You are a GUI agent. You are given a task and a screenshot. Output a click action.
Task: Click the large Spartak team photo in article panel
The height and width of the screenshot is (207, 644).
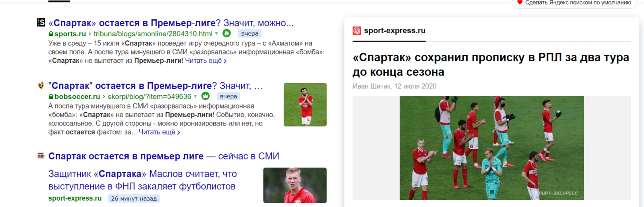pos(492,148)
